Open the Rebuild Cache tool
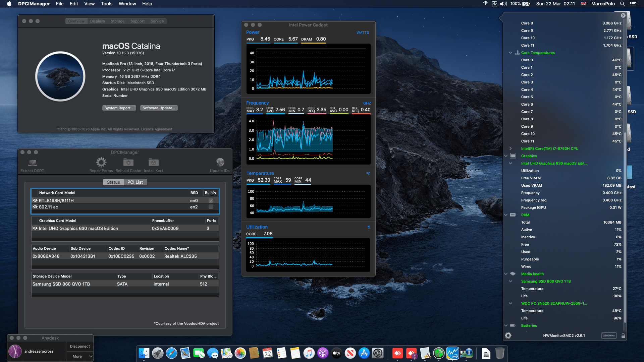The width and height of the screenshot is (644, 362). coord(128,163)
